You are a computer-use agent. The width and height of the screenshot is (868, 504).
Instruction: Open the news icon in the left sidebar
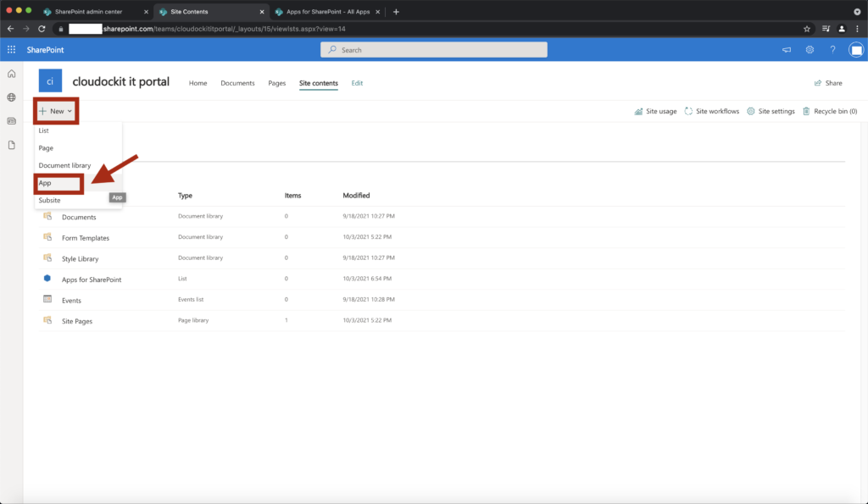pyautogui.click(x=12, y=121)
